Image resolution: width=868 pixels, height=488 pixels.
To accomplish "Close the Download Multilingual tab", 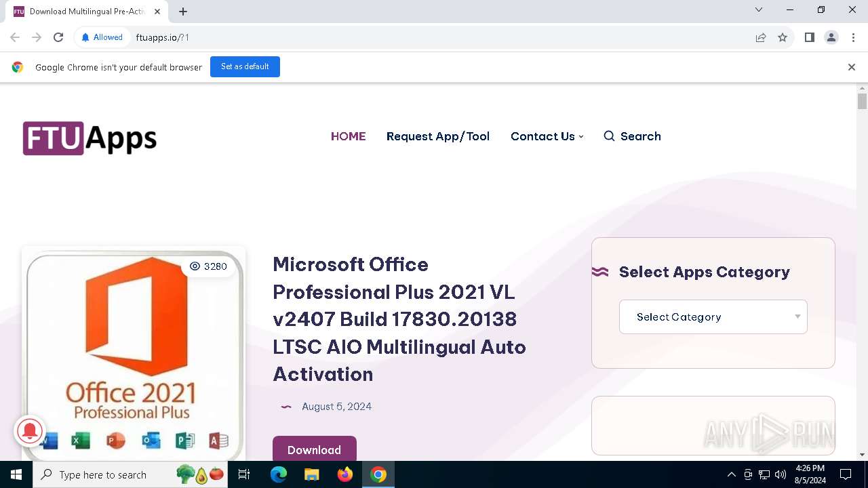I will 157,12.
